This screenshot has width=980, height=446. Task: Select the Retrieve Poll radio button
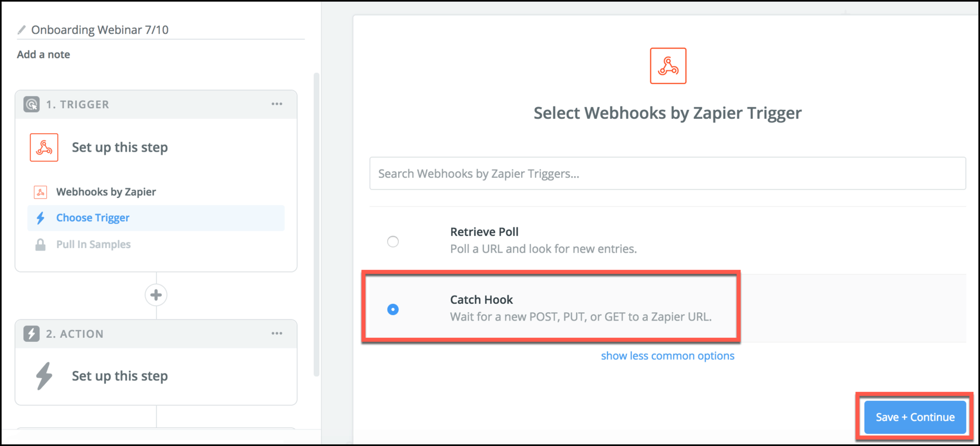point(393,241)
